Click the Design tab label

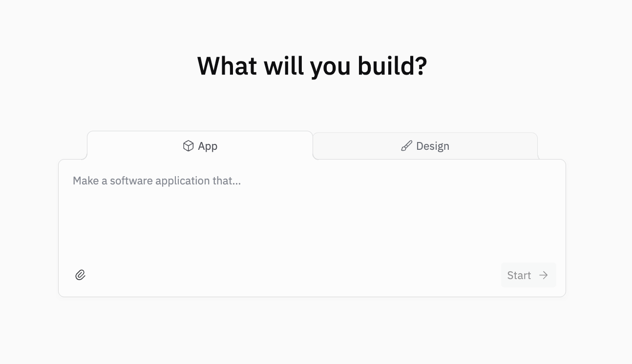click(432, 145)
